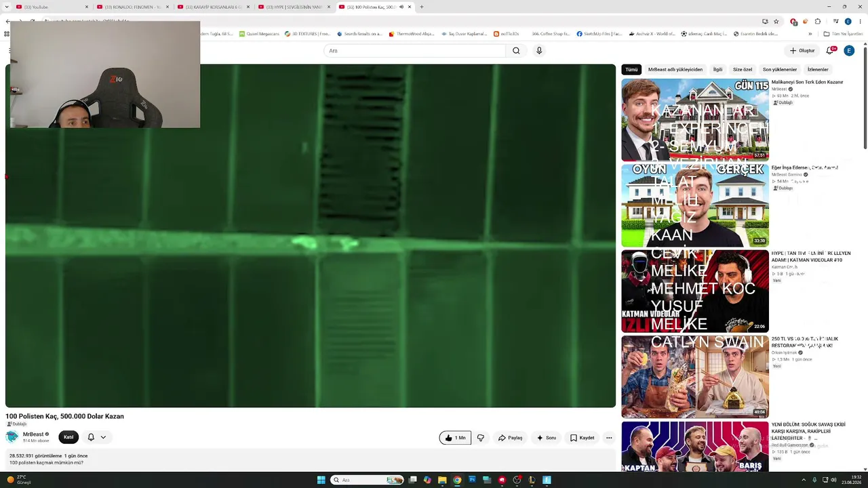
Task: Select the İlgili filter chip
Action: click(717, 69)
